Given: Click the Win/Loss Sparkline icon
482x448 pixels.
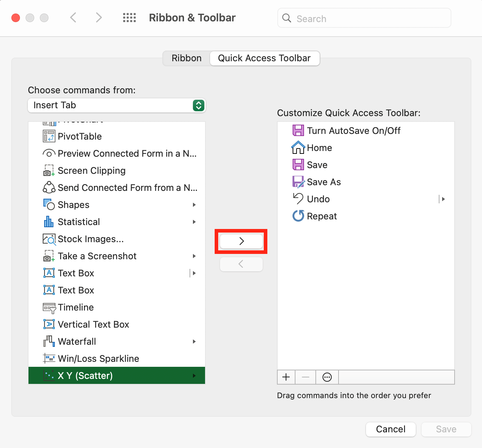Looking at the screenshot, I should tap(49, 359).
